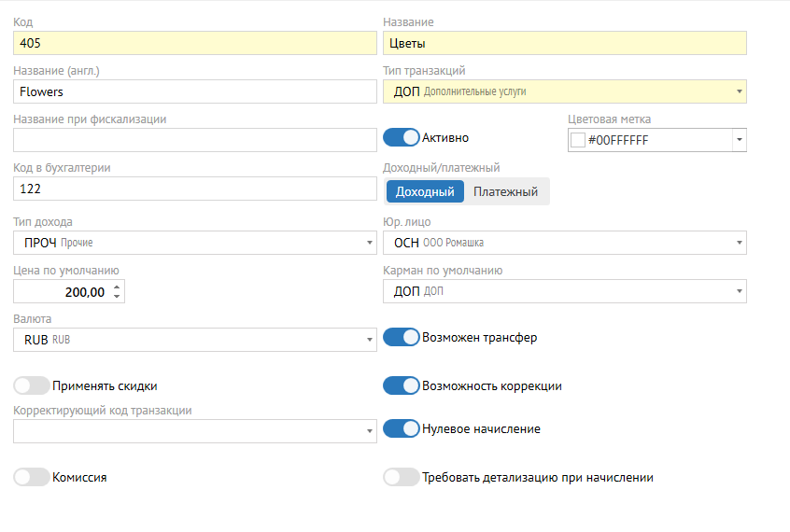Enable the Комиссия toggle

(32, 477)
